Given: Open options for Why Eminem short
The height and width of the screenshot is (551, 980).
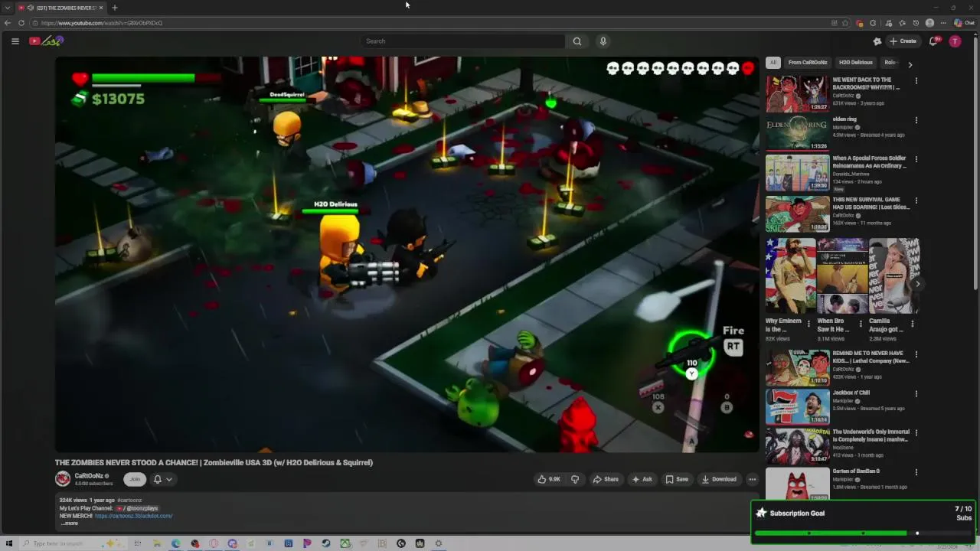Looking at the screenshot, I should [808, 324].
